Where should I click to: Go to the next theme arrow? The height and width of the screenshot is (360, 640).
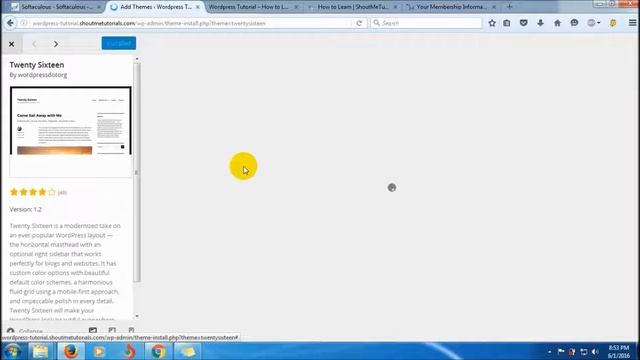pyautogui.click(x=56, y=44)
